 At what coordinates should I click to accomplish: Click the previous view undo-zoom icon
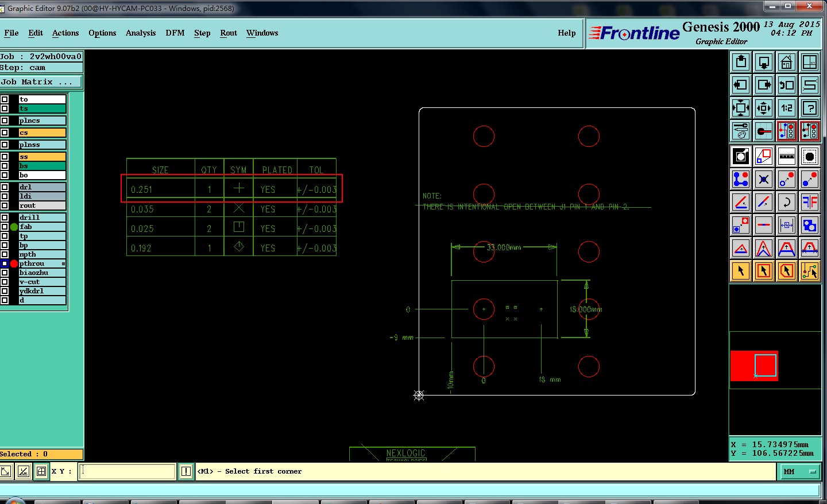787,85
